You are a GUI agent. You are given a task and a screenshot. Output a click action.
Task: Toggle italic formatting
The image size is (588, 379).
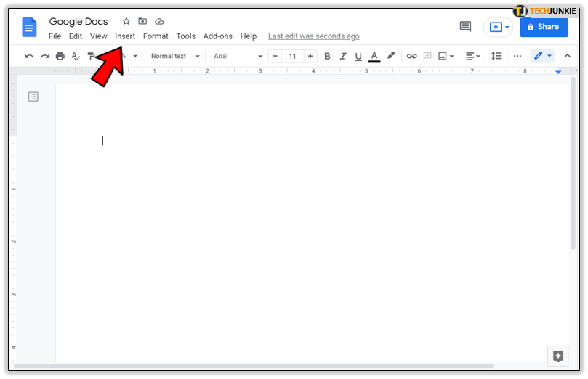pos(342,56)
